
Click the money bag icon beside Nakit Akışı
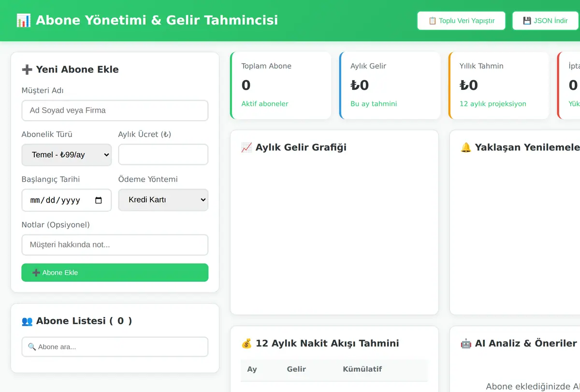coord(246,344)
